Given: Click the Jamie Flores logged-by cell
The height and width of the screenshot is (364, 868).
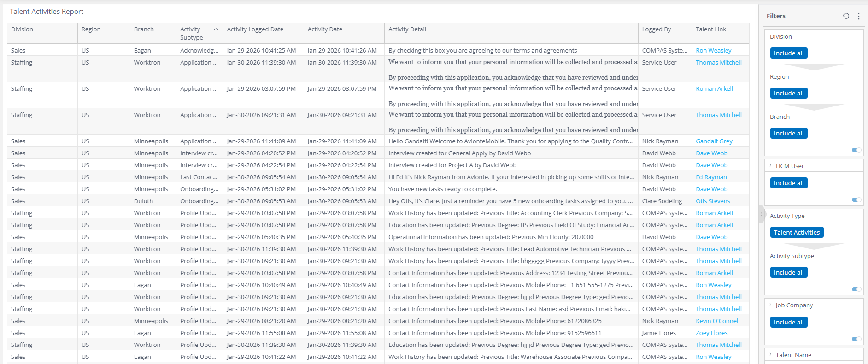Looking at the screenshot, I should tap(665, 333).
